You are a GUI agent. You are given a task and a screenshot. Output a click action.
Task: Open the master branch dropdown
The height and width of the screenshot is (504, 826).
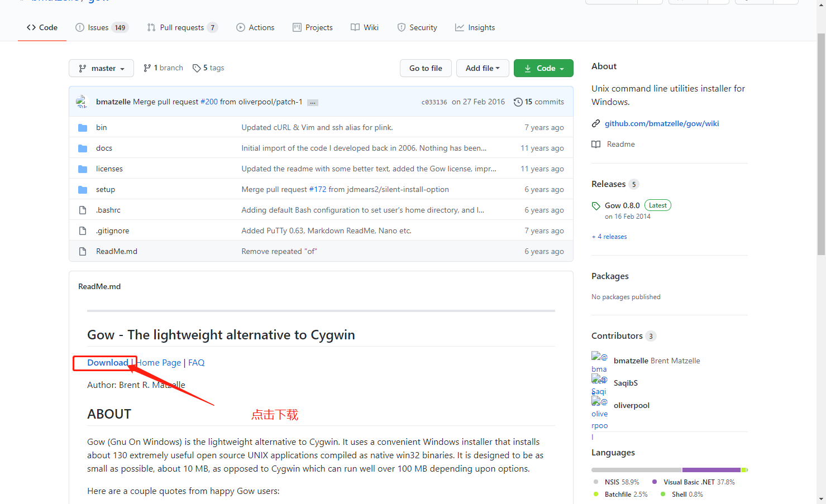[x=102, y=68]
